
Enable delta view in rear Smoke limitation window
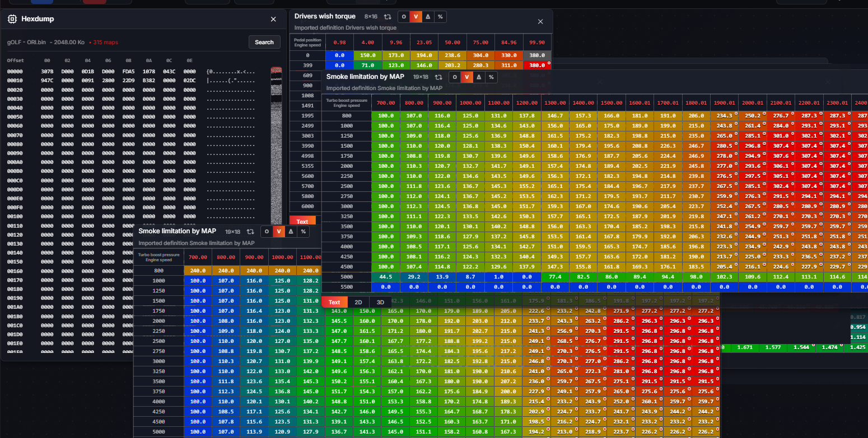point(479,77)
